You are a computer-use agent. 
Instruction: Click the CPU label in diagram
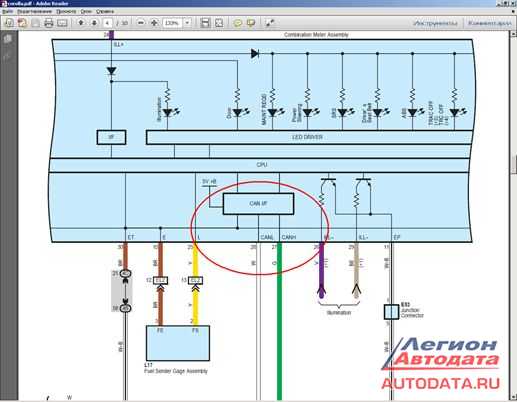262,165
